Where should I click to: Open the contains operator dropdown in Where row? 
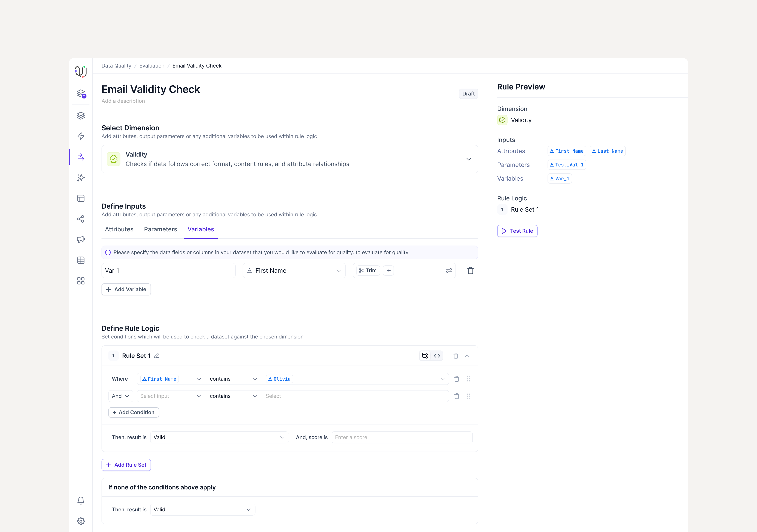tap(234, 379)
